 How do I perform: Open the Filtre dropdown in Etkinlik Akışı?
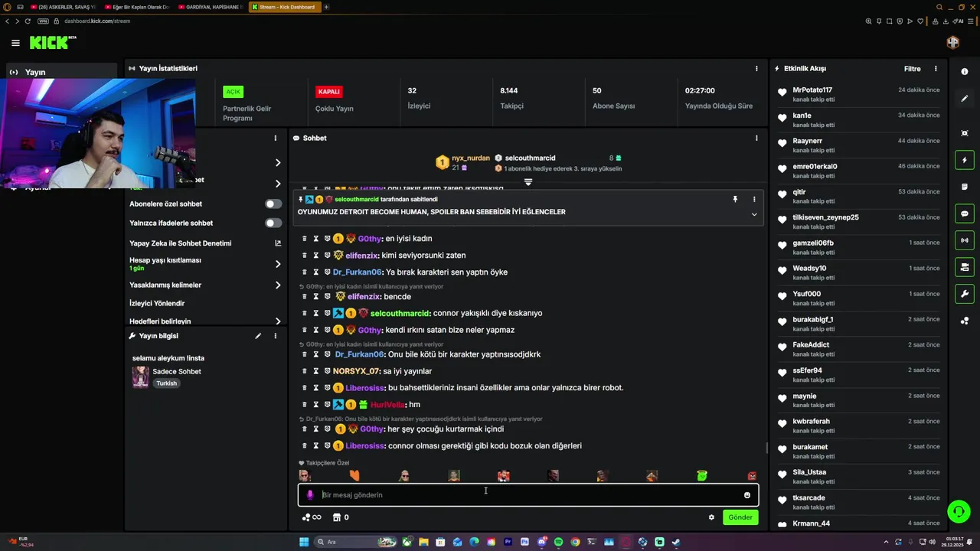(913, 68)
